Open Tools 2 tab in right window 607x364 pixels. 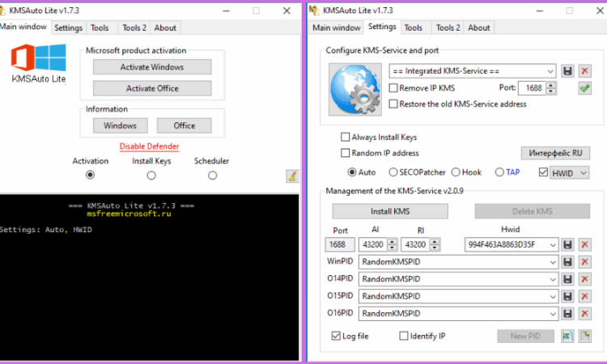click(448, 28)
